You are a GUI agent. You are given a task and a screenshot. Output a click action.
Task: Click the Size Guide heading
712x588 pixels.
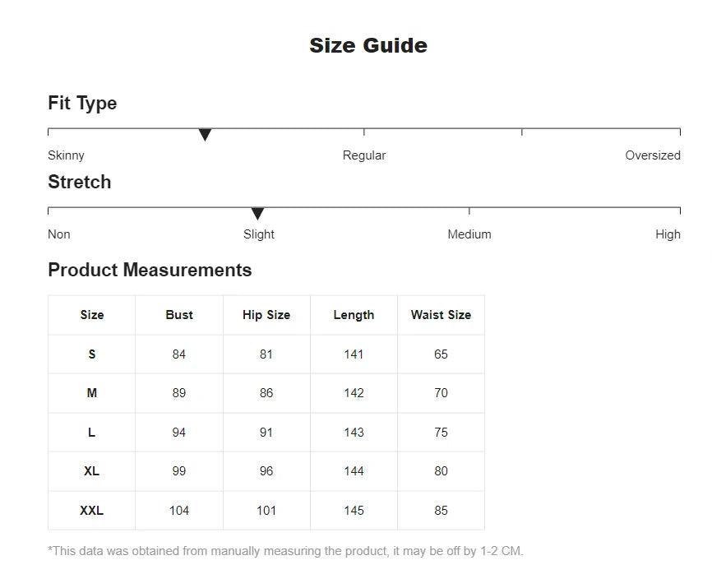point(368,45)
